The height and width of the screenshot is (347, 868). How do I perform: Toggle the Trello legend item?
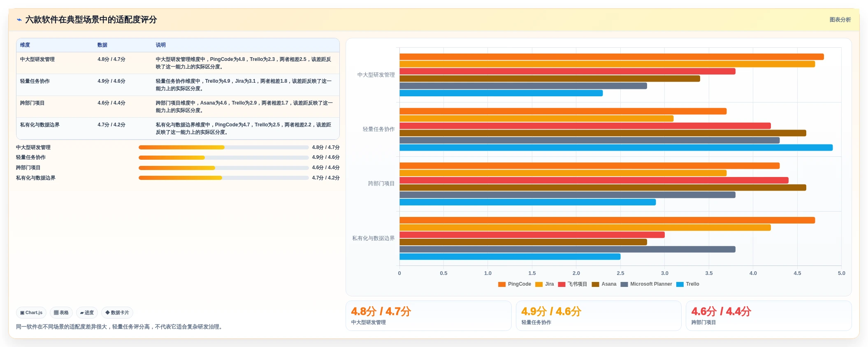coord(688,284)
